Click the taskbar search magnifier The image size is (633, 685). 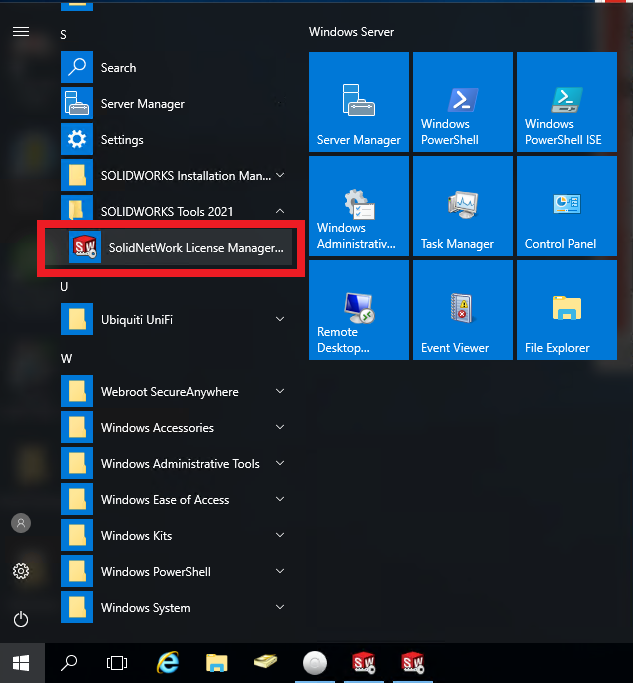[x=69, y=663]
